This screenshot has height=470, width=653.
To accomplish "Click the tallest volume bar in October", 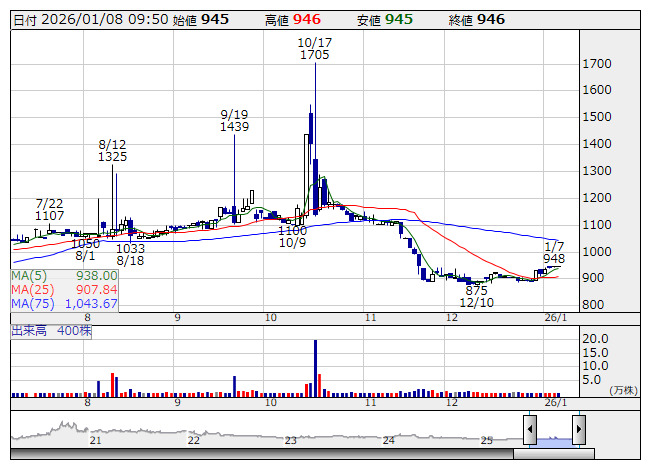I will point(315,366).
